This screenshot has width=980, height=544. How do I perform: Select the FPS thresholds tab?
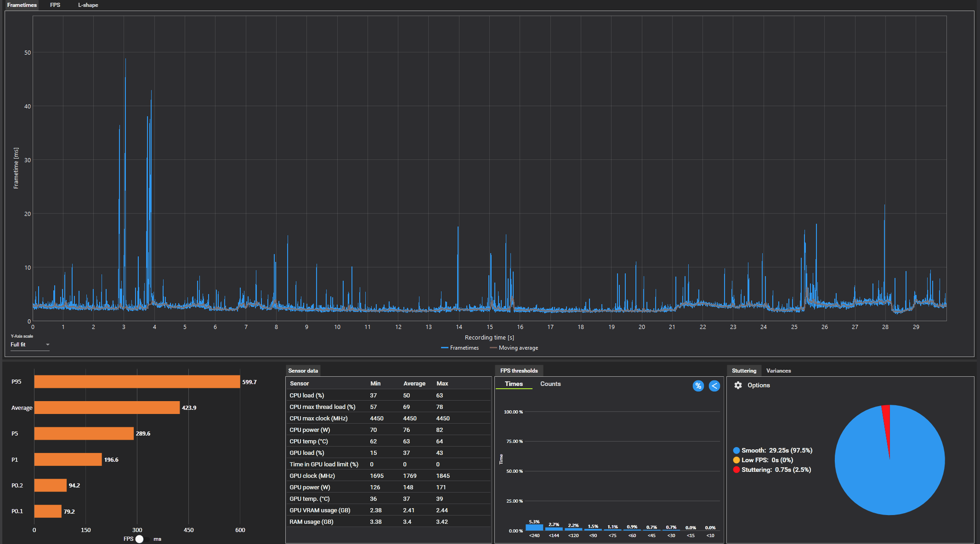pos(519,370)
